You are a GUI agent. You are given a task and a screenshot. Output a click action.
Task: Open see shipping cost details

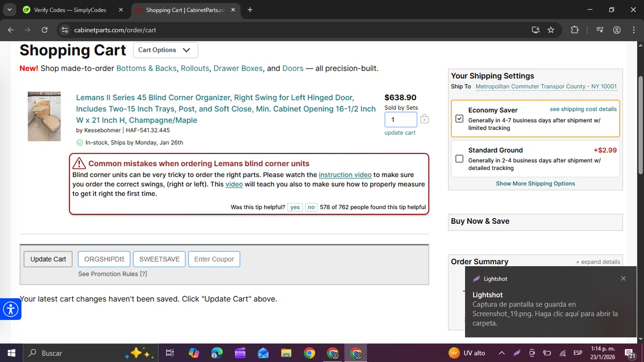pos(583,109)
